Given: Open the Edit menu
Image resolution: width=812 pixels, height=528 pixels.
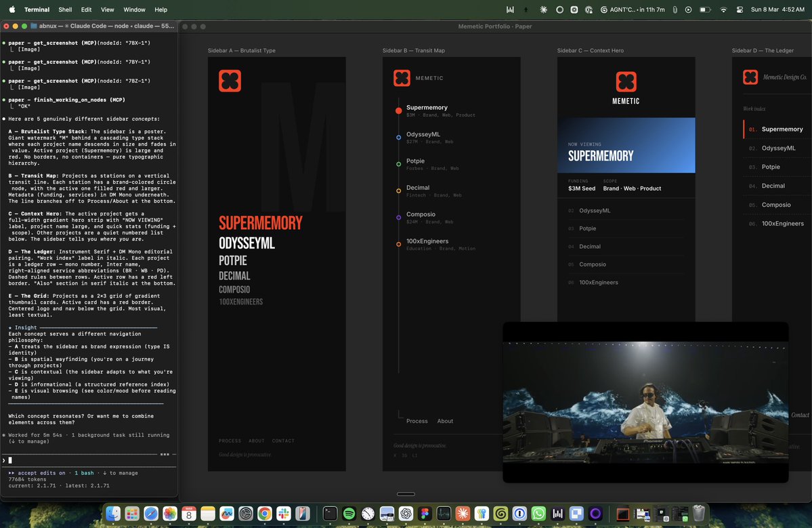Looking at the screenshot, I should 87,9.
